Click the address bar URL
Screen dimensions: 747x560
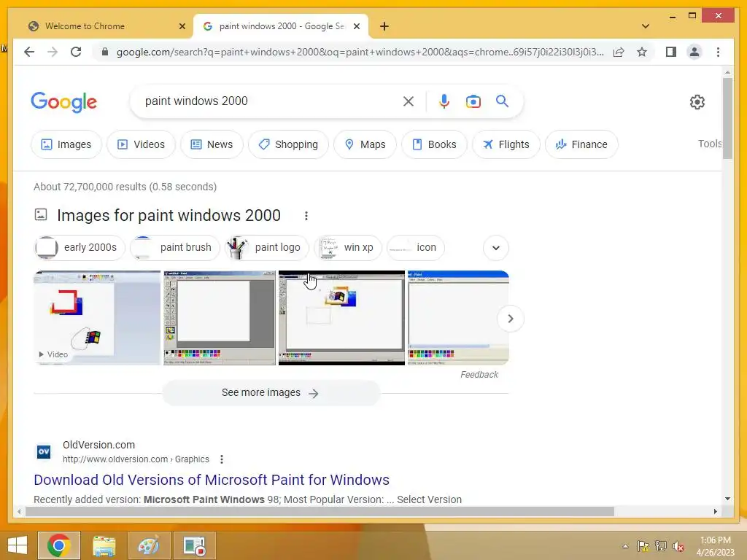[360, 52]
